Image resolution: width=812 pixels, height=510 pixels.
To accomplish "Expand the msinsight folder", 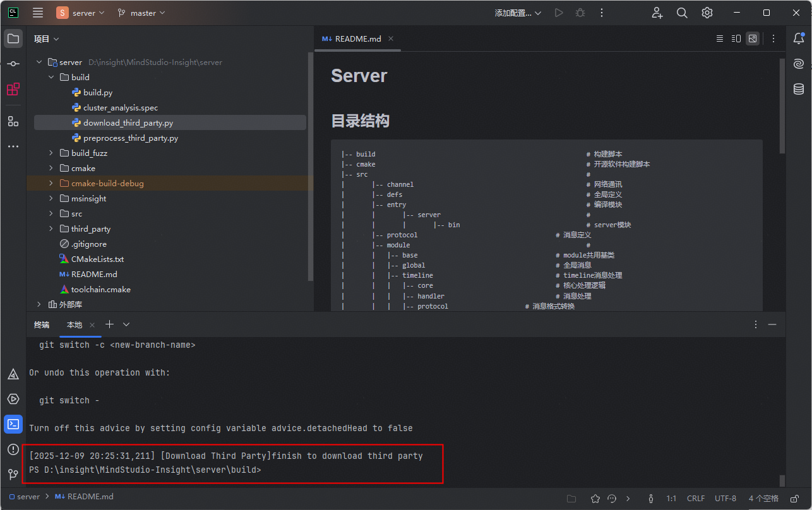I will pos(52,198).
